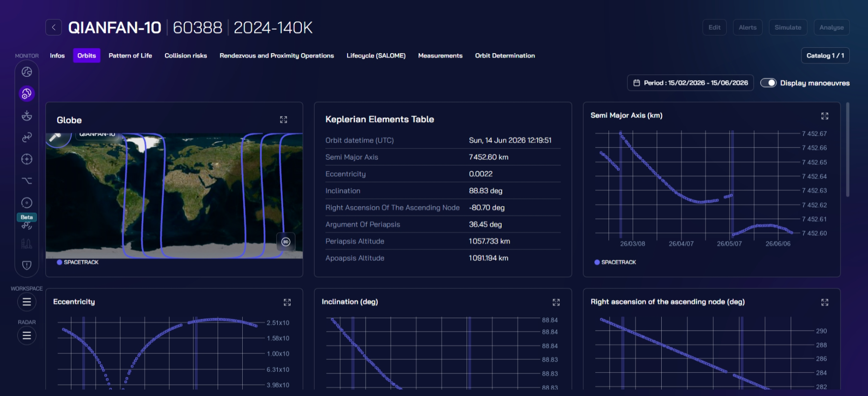868x396 pixels.
Task: Select the circle-dot orbit icon in sidebar
Action: pyautogui.click(x=27, y=203)
